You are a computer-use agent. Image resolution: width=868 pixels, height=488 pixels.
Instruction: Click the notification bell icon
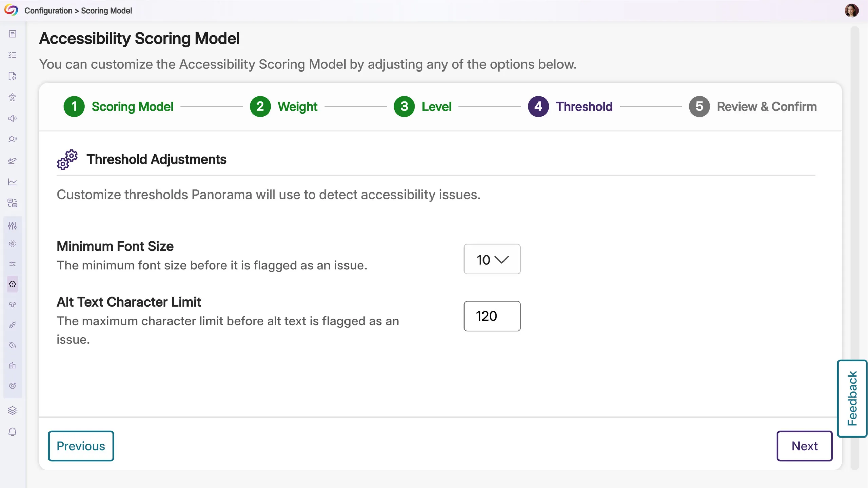[13, 432]
